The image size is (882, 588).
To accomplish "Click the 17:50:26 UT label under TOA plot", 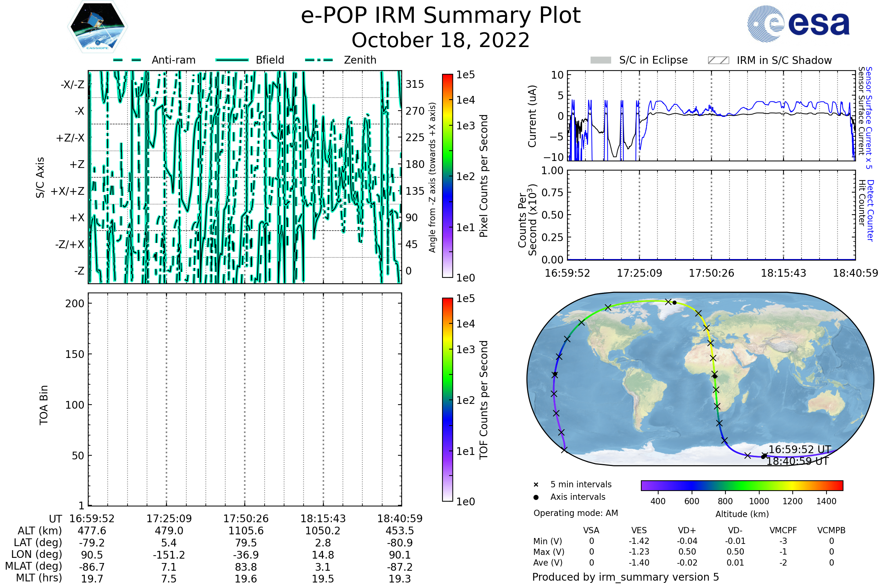I will (245, 519).
